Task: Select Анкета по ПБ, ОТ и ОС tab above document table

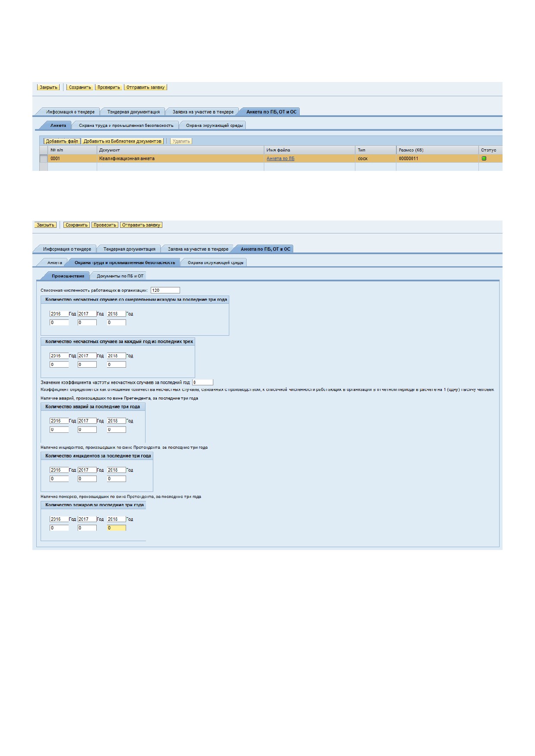Action: [x=271, y=112]
